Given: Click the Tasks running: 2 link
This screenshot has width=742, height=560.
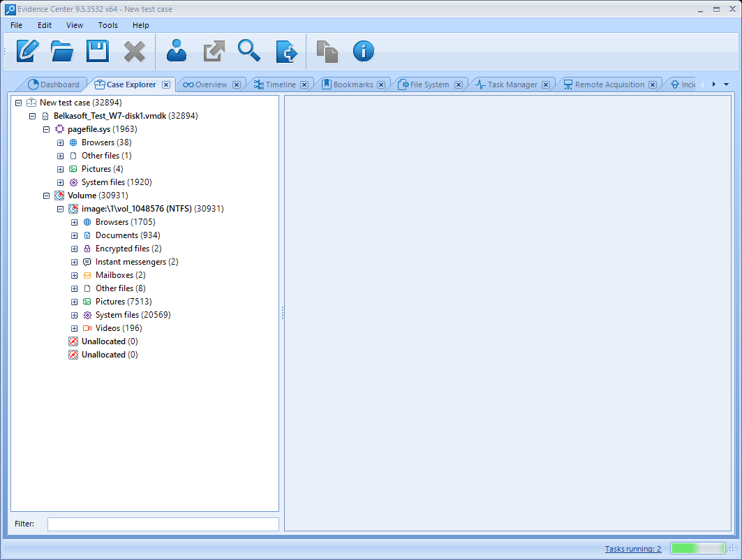Looking at the screenshot, I should 632,549.
